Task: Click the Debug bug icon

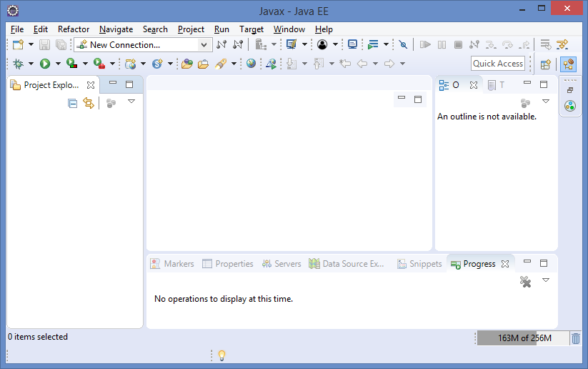Action: tap(17, 64)
